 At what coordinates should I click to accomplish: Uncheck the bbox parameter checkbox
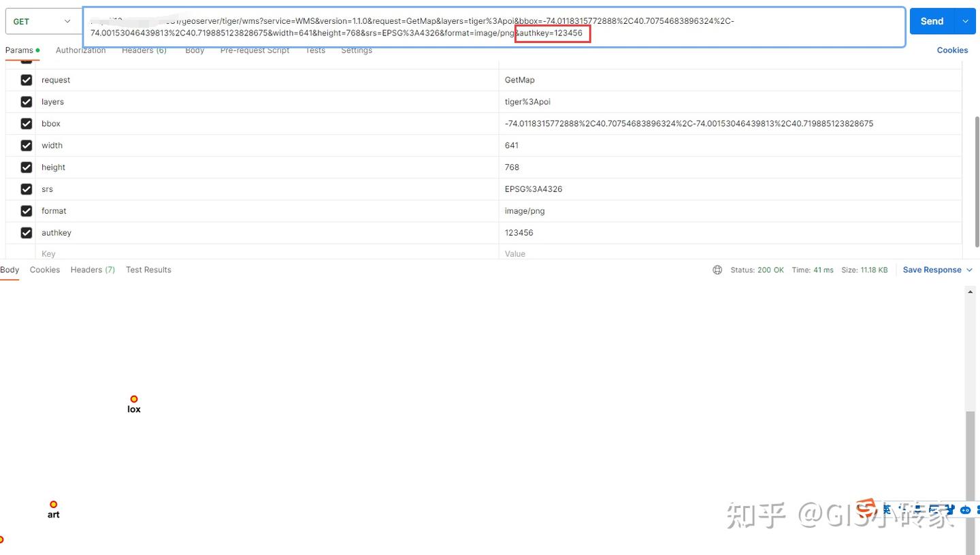point(26,123)
